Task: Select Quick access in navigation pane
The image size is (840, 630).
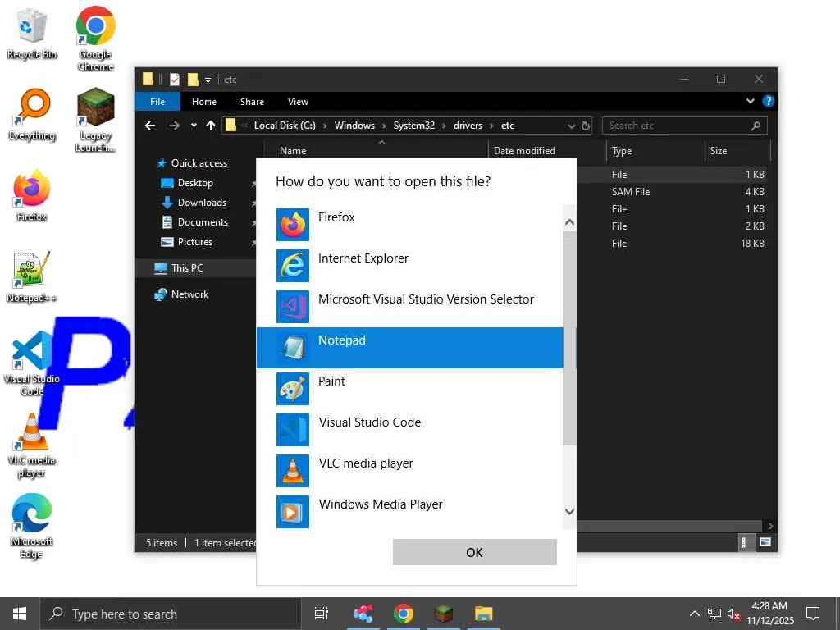Action: [199, 163]
